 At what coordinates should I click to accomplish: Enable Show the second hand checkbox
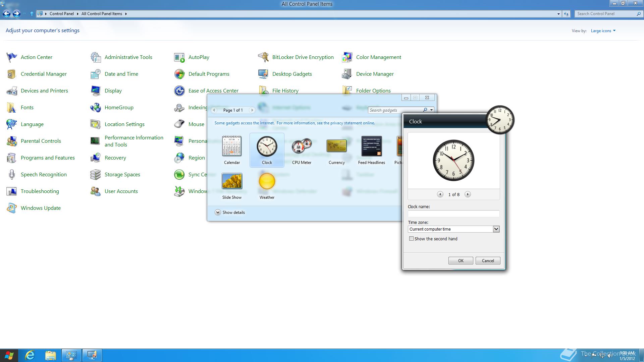411,239
